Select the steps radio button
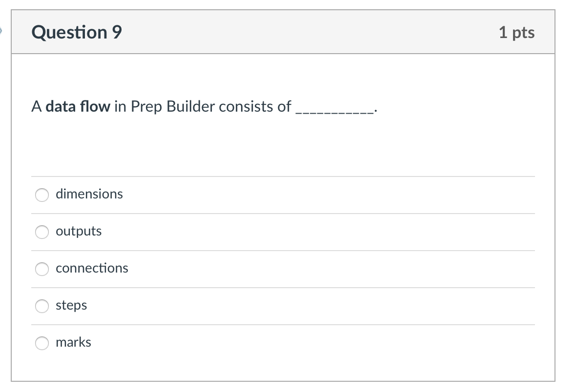The height and width of the screenshot is (392, 575). pyautogui.click(x=42, y=306)
